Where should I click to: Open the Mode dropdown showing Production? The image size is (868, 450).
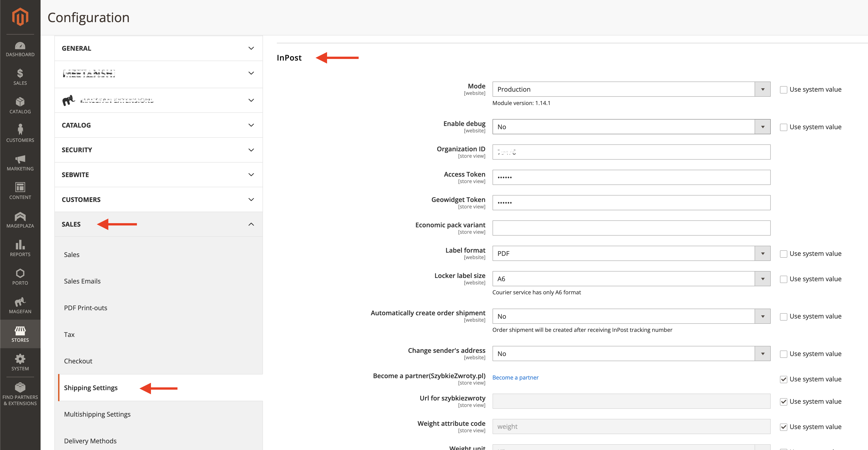(x=631, y=89)
